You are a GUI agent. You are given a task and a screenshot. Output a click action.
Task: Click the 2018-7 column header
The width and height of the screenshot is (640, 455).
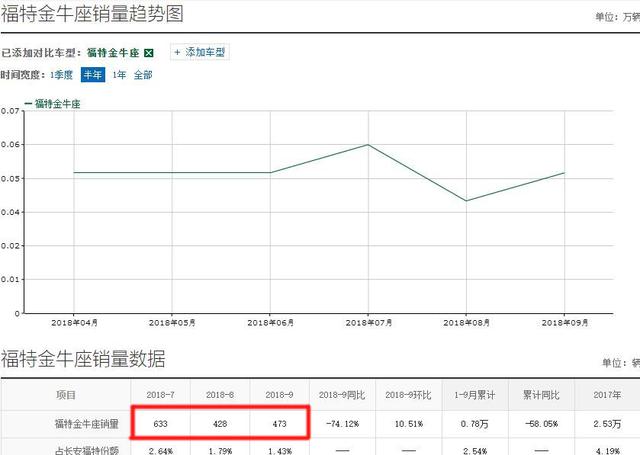160,395
